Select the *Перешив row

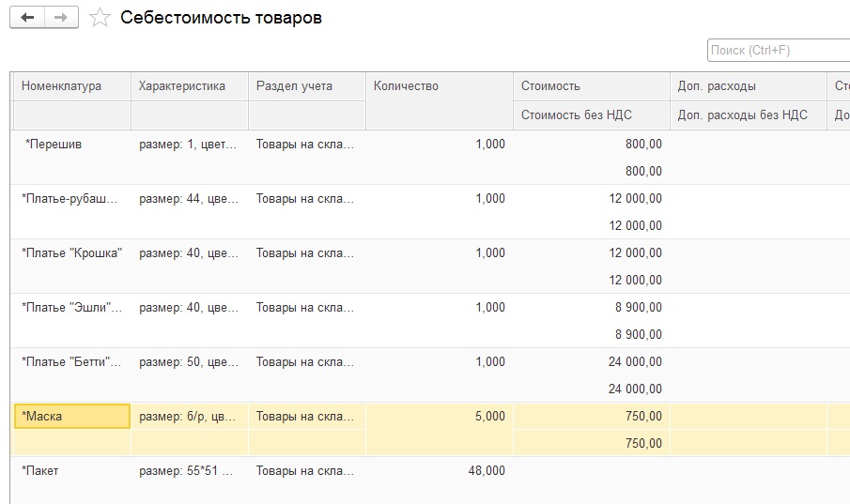54,145
